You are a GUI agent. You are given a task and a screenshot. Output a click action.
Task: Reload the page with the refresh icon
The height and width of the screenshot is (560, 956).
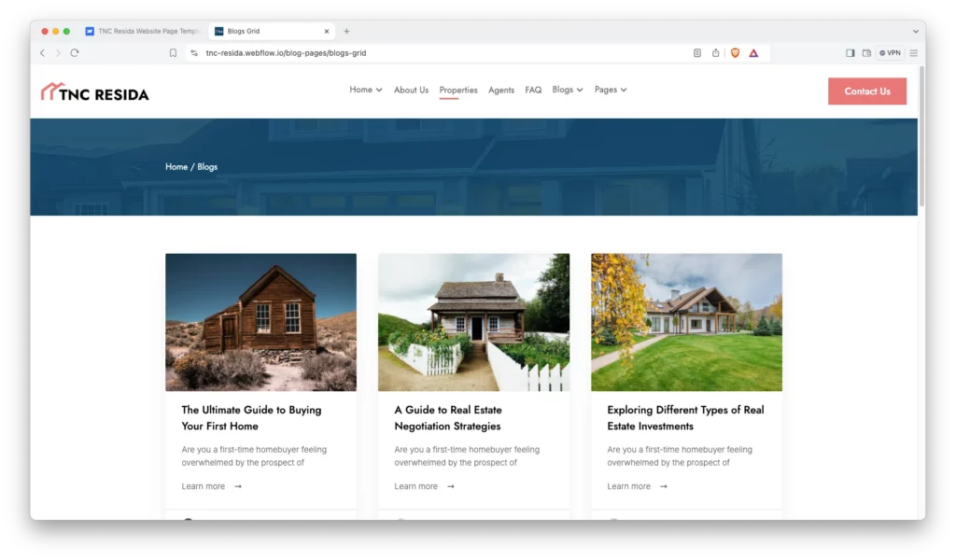[75, 53]
